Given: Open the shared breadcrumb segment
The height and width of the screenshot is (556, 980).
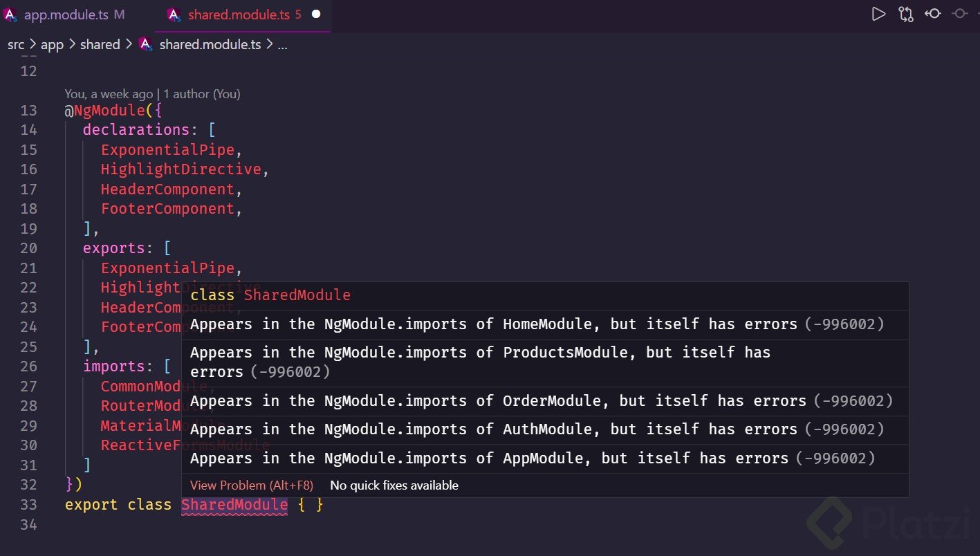Looking at the screenshot, I should click(x=100, y=44).
